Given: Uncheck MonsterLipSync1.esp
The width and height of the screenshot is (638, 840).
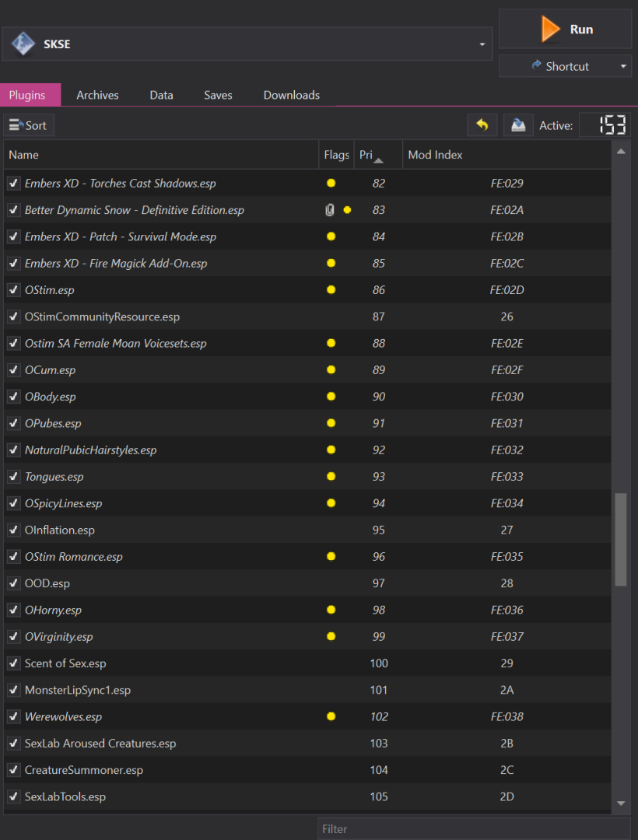Looking at the screenshot, I should 13,690.
